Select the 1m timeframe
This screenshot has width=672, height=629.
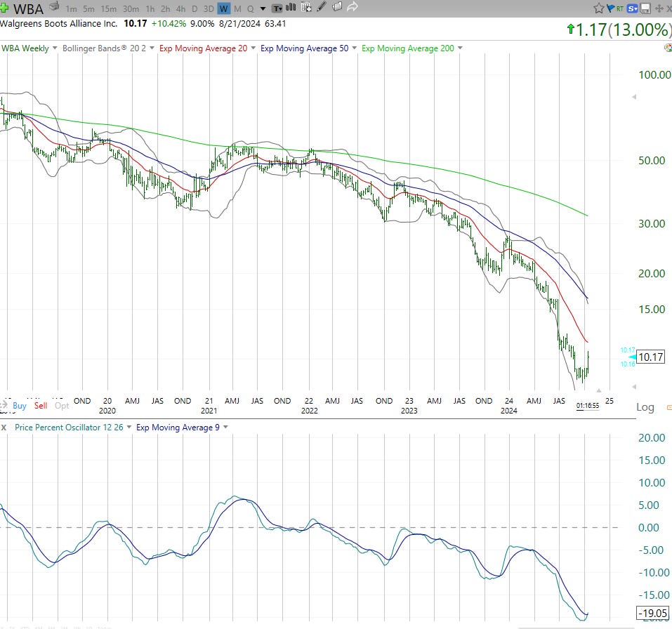(71, 8)
